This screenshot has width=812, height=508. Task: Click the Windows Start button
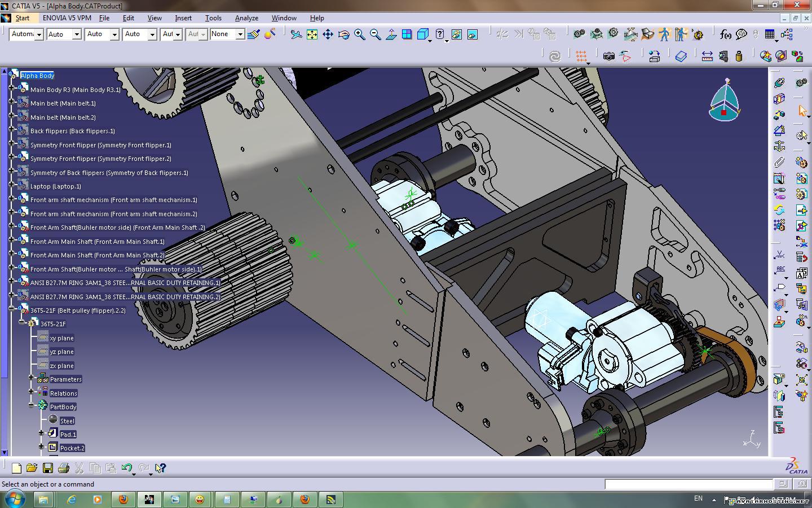pyautogui.click(x=14, y=500)
